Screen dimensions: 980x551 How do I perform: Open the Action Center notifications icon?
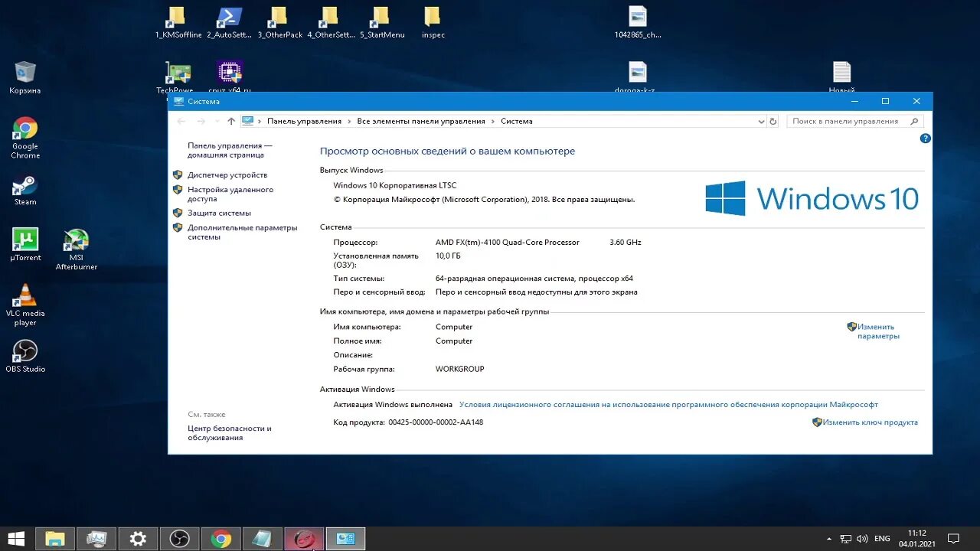[x=953, y=539]
